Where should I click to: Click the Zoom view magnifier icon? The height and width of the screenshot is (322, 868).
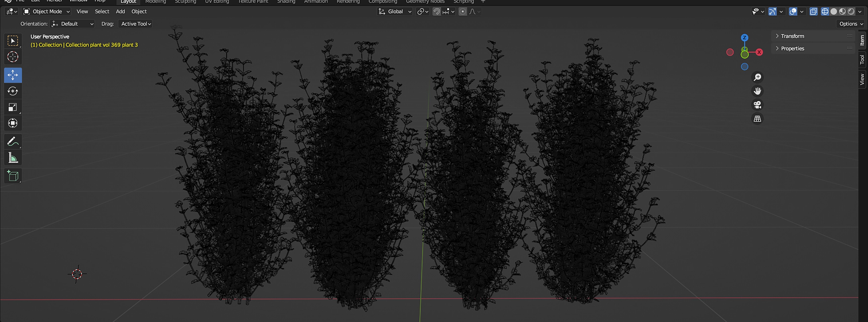coord(757,77)
